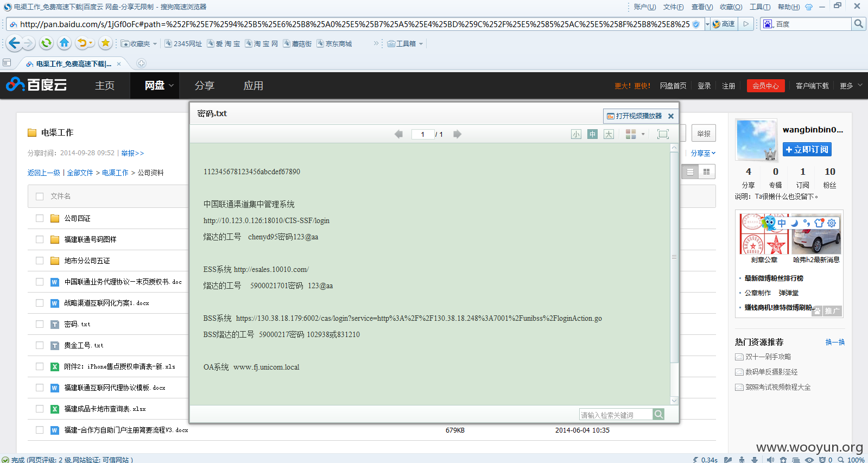Click the wangbinbin0 avatar thumbnail
868x463 pixels.
pos(756,139)
